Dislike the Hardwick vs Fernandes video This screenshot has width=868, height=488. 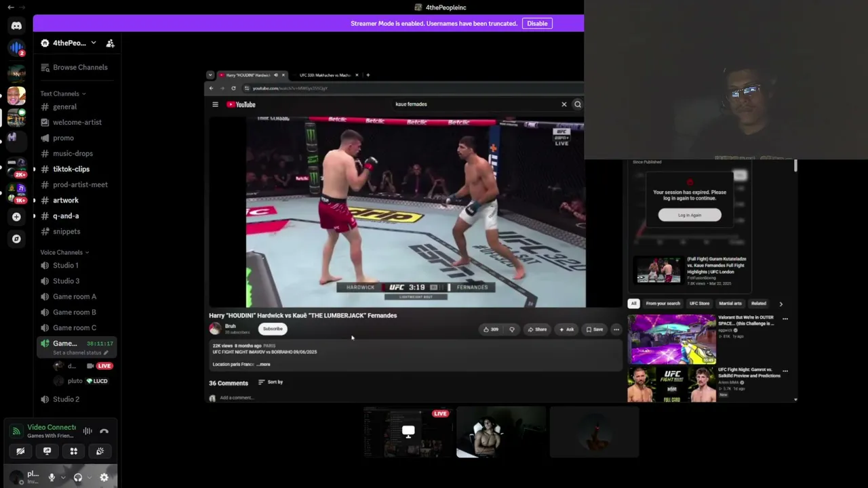(512, 329)
